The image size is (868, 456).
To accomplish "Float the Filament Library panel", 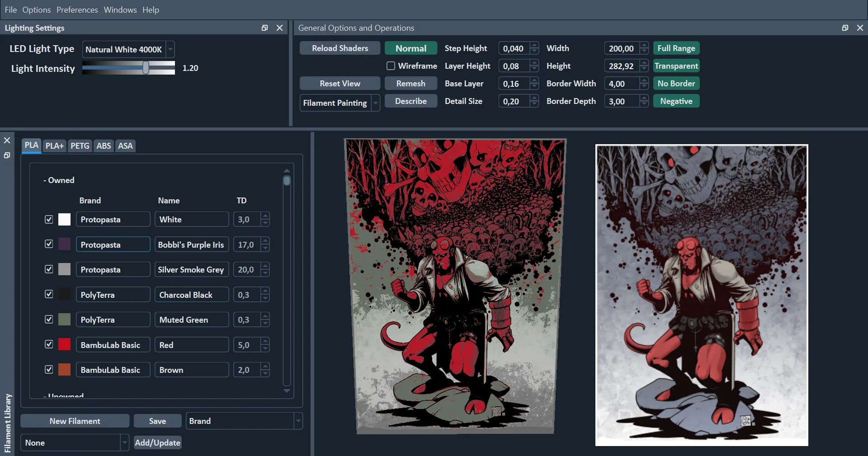I will tap(7, 155).
